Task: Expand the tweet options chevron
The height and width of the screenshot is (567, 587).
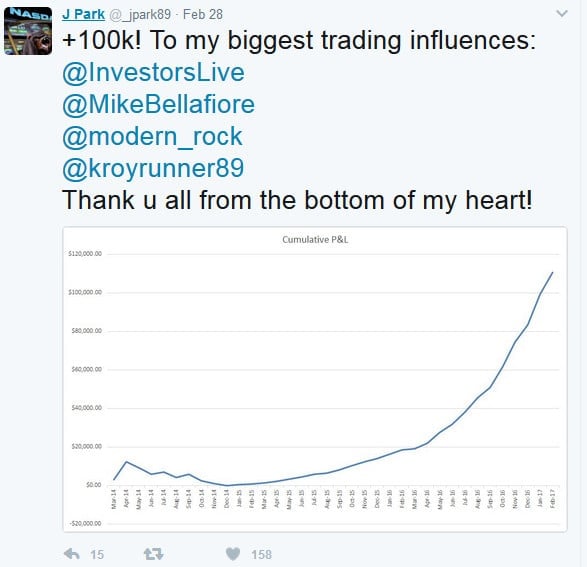Action: (562, 14)
